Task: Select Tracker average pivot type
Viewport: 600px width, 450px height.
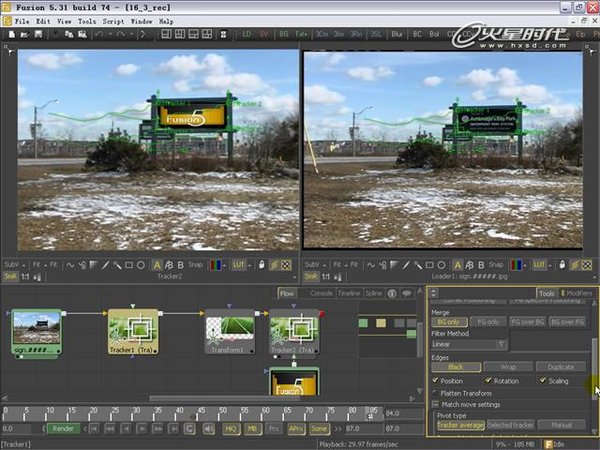Action: coord(461,425)
